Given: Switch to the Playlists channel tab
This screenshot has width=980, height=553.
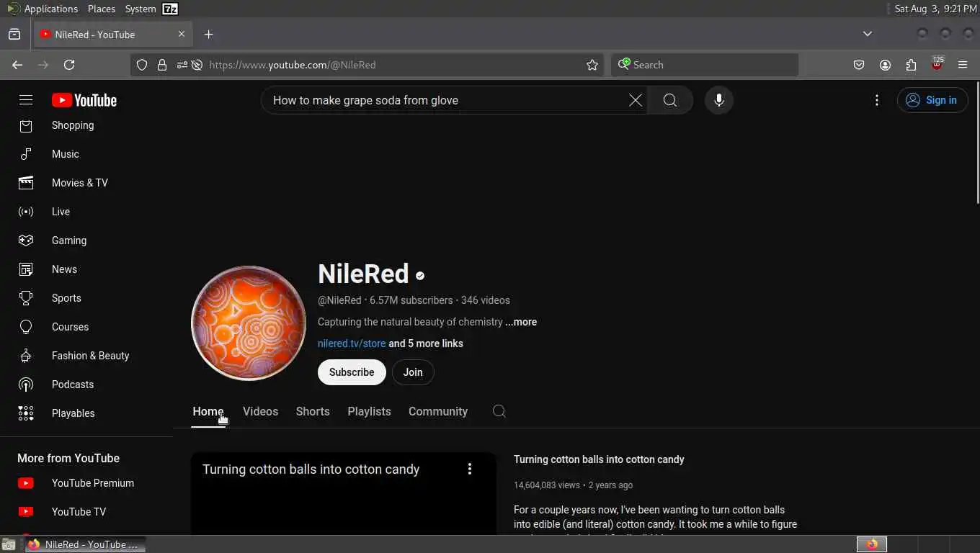Looking at the screenshot, I should (369, 411).
